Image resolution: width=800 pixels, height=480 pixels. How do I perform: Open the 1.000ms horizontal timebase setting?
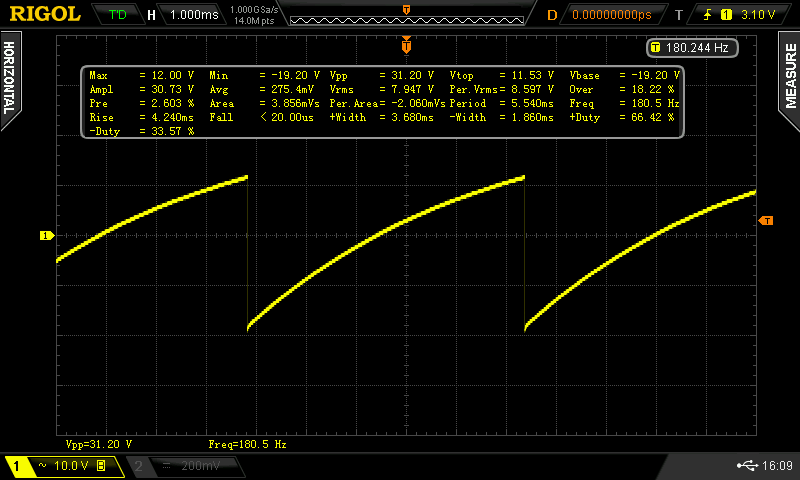193,15
